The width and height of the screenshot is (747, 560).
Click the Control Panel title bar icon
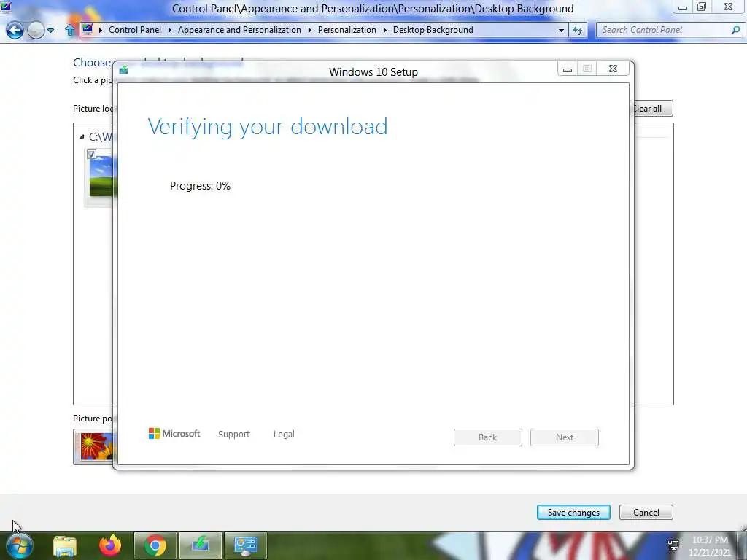[6, 7]
